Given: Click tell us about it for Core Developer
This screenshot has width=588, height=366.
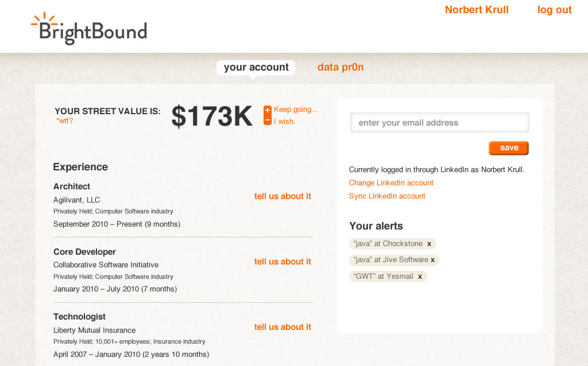Looking at the screenshot, I should pyautogui.click(x=283, y=262).
